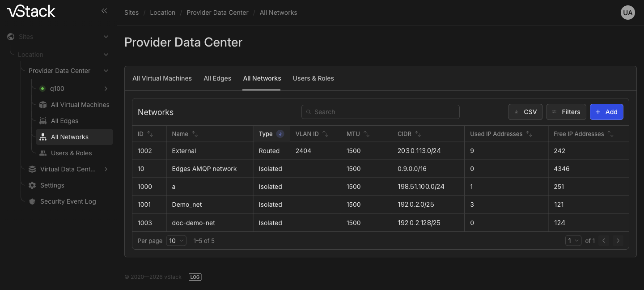Image resolution: width=644 pixels, height=290 pixels.
Task: Click the VLAN ID 2404 cell
Action: pyautogui.click(x=303, y=151)
